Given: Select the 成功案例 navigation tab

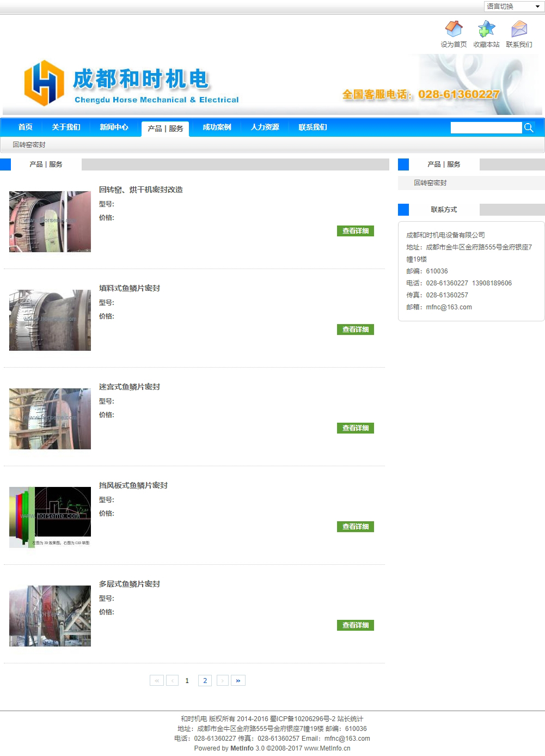Looking at the screenshot, I should point(217,127).
